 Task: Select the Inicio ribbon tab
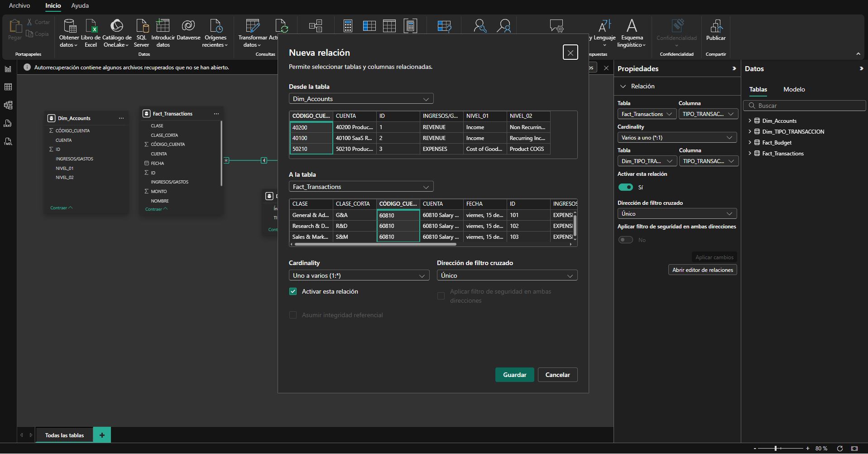point(53,5)
